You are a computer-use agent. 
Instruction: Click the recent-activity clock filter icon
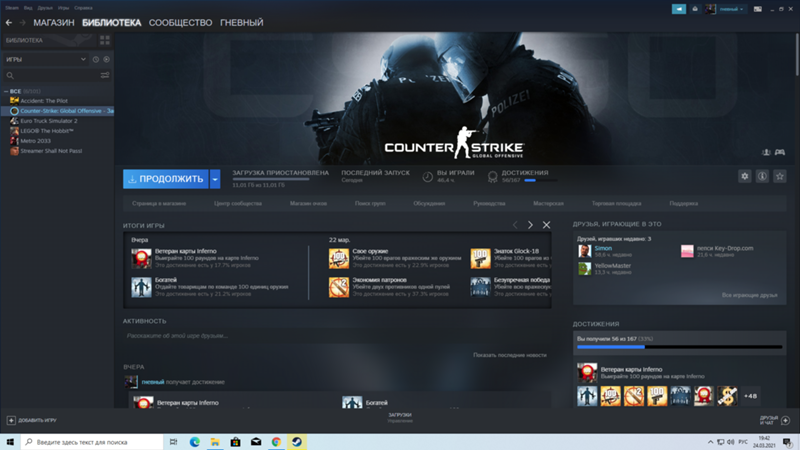95,59
